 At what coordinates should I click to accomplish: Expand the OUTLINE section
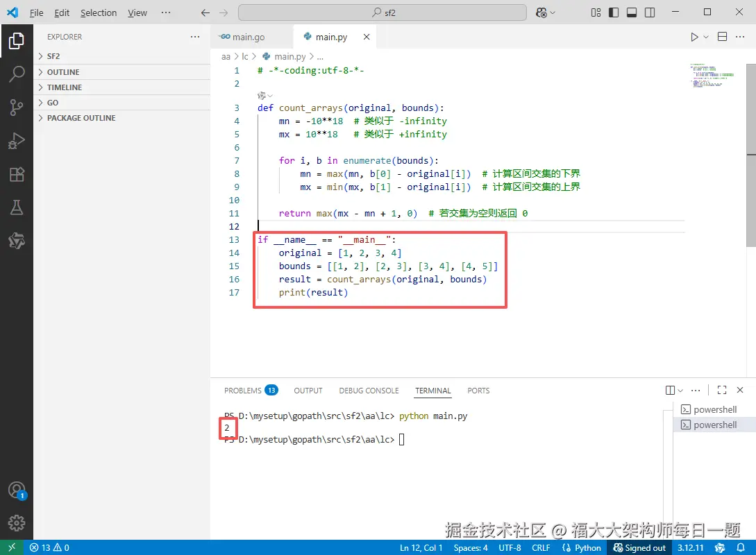point(122,71)
